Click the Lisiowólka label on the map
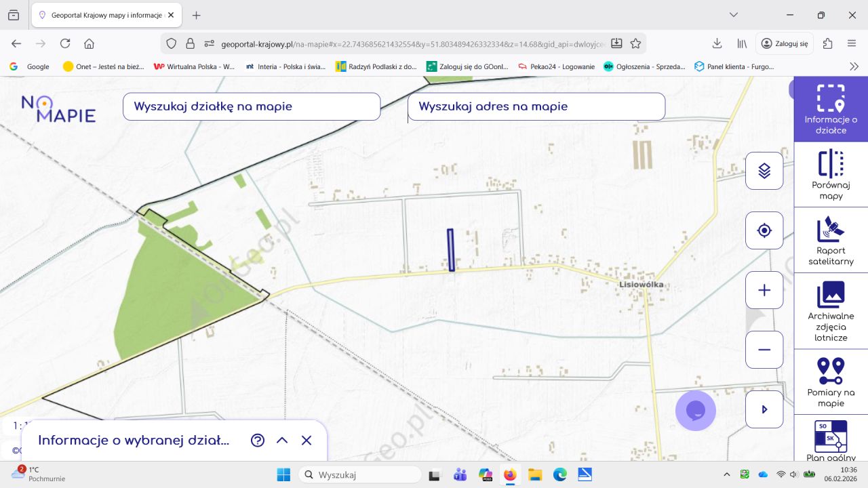The height and width of the screenshot is (488, 868). pyautogui.click(x=642, y=285)
